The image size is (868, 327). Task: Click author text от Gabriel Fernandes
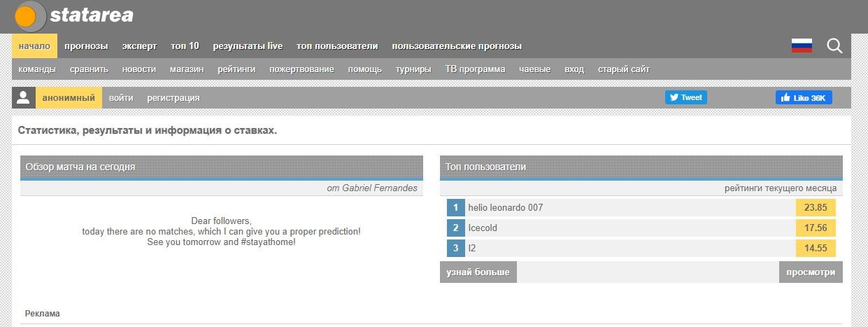372,188
